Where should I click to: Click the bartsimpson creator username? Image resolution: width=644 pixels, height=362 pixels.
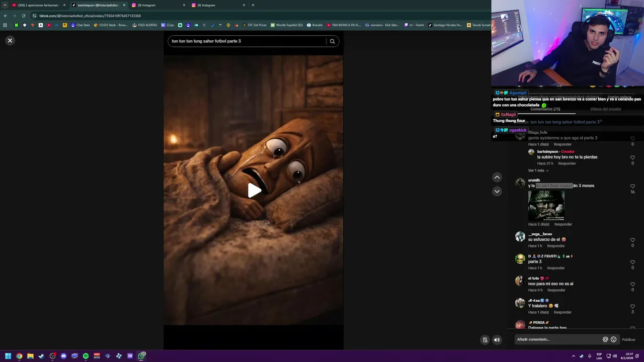point(548,151)
